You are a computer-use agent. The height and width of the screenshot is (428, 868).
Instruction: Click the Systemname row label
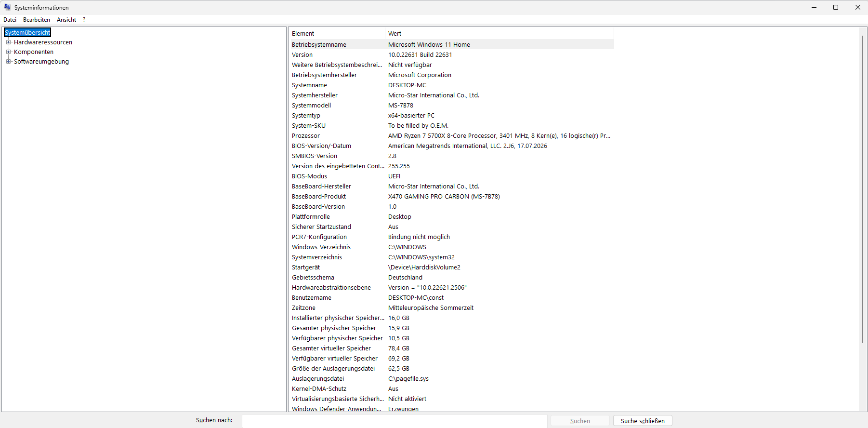[x=309, y=85]
